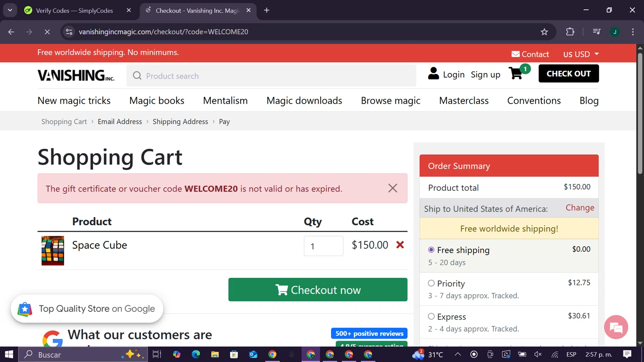Go to Shipping Address breadcrumb step
This screenshot has width=644, height=362.
[180, 121]
